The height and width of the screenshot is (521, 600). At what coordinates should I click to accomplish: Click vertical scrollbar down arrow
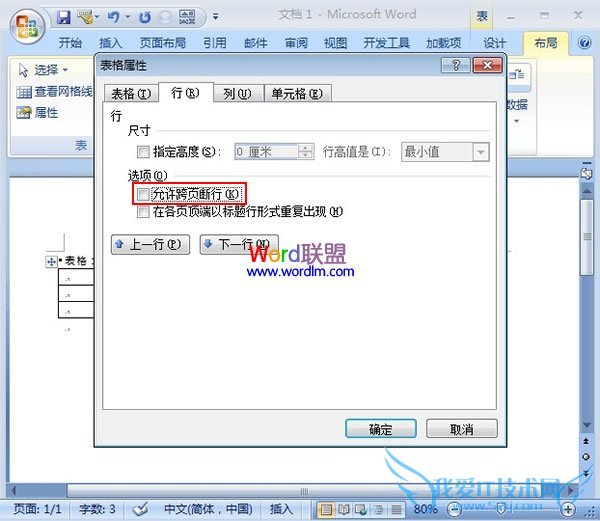coord(586,424)
